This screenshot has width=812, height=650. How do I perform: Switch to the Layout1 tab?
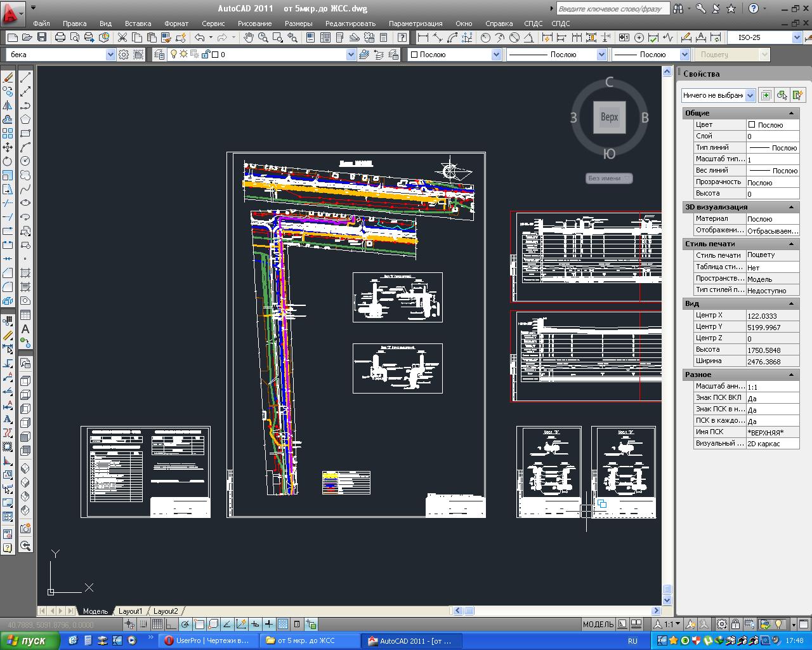[x=131, y=611]
